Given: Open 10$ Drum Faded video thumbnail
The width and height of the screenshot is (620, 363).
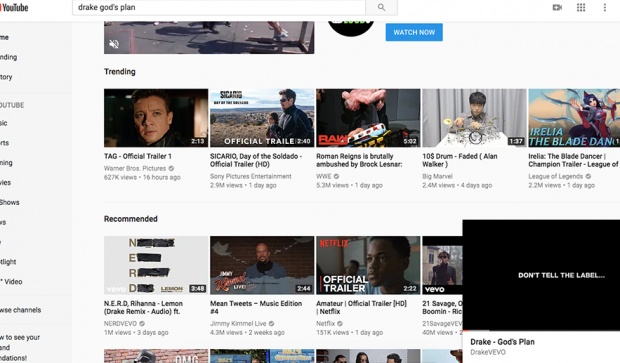Looking at the screenshot, I should pyautogui.click(x=474, y=118).
